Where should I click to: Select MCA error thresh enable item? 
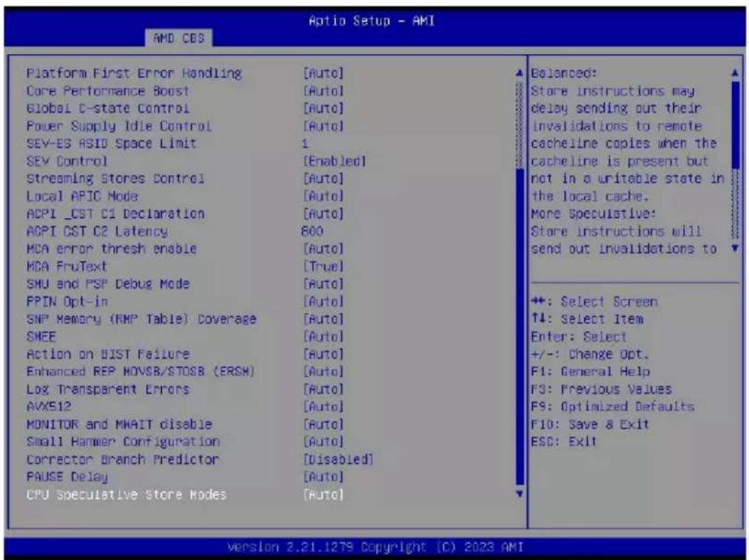(x=185, y=249)
